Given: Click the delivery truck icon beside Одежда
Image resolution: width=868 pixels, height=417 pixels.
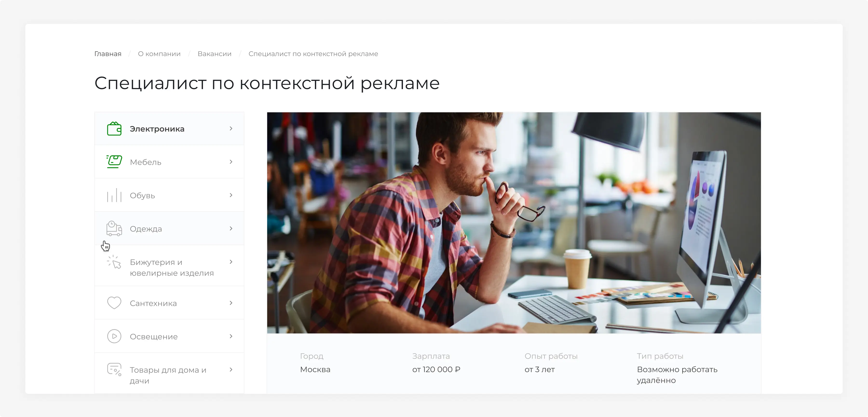Looking at the screenshot, I should pos(114,229).
